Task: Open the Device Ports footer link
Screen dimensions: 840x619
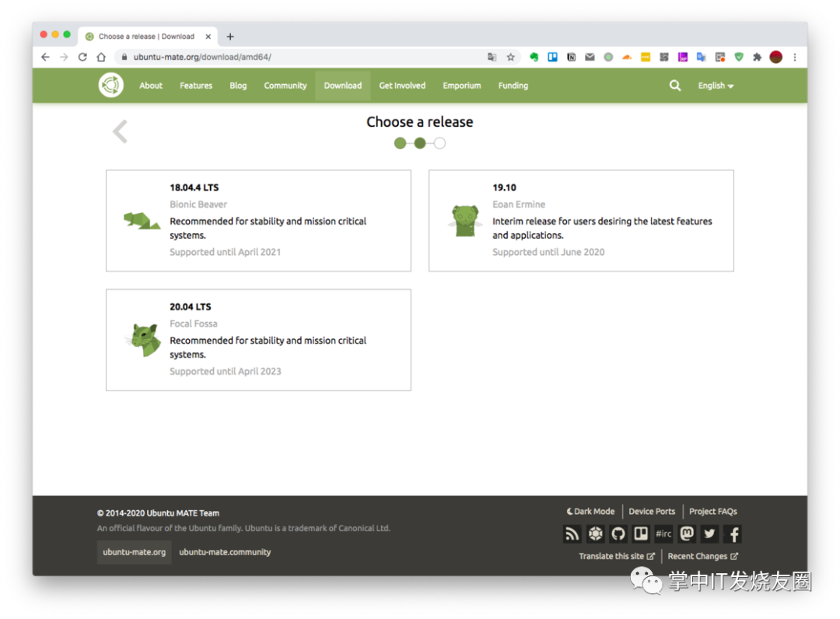Action: tap(652, 512)
